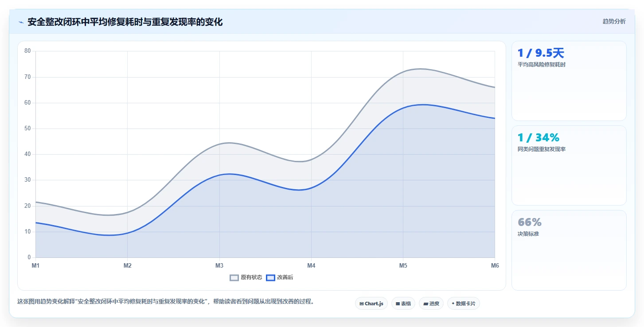Click the trend icon beside the chart title
This screenshot has height=327, width=644.
pos(21,22)
